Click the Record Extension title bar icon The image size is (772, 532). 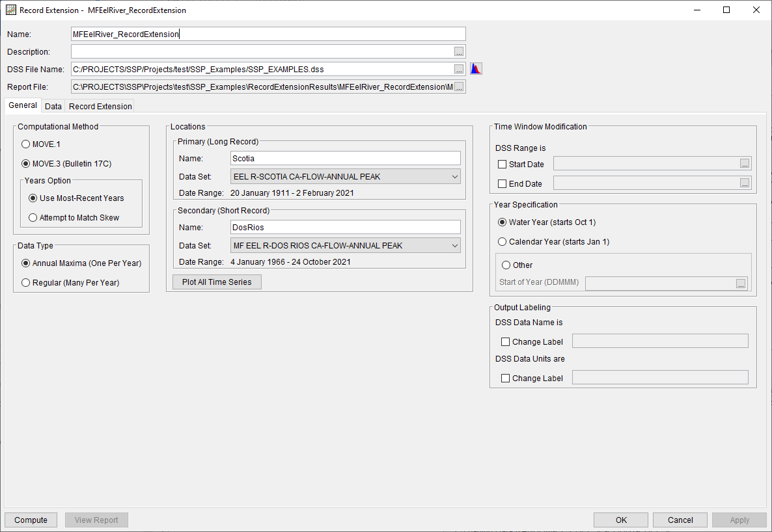(10, 10)
